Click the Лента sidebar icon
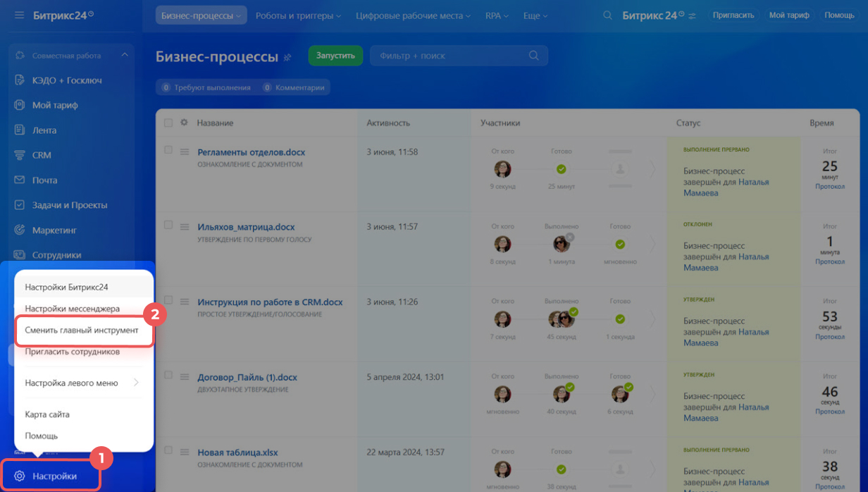This screenshot has height=492, width=868. click(x=20, y=130)
